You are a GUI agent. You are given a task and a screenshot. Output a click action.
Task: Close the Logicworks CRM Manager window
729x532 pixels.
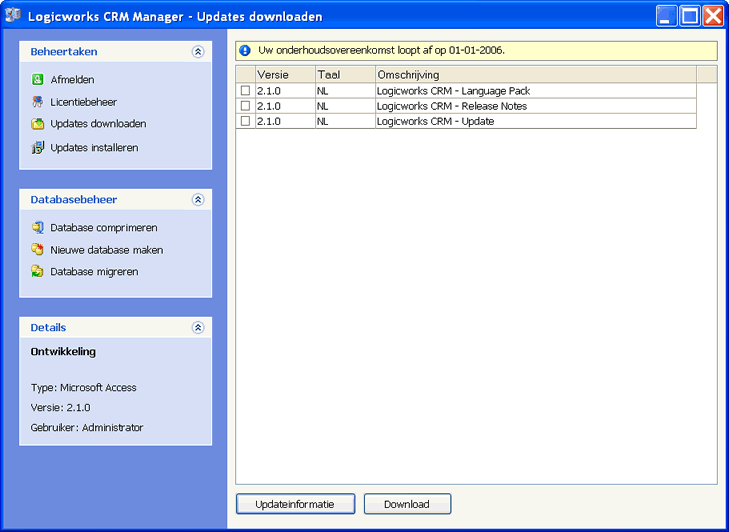point(713,16)
